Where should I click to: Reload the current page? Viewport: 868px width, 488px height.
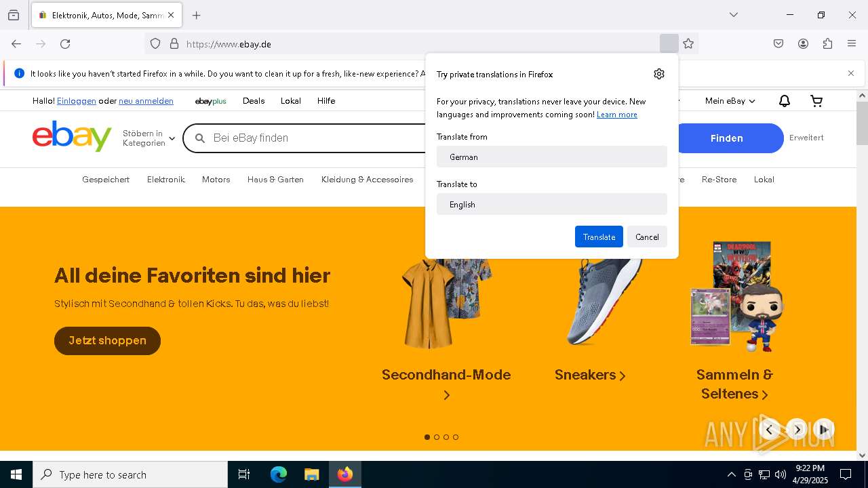(65, 44)
